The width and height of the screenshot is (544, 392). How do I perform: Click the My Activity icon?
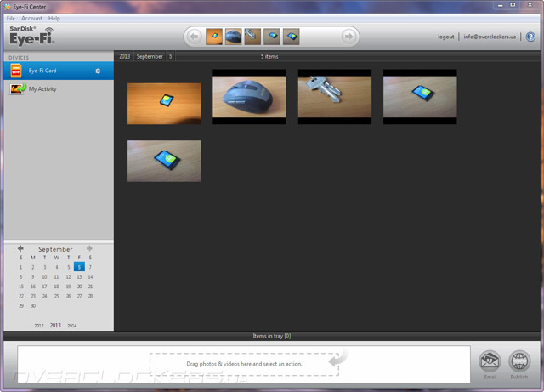click(x=17, y=89)
